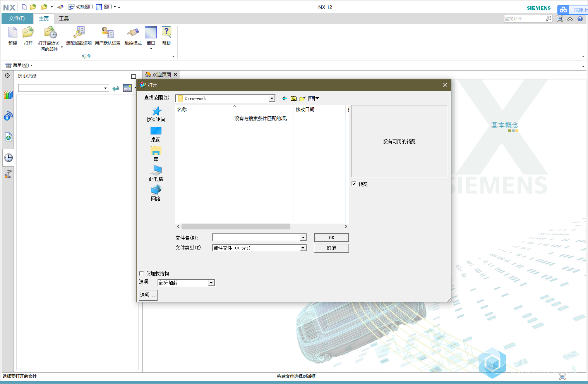Expand Partial Load (部分加载) option dropdown
The width and height of the screenshot is (588, 384).
pyautogui.click(x=211, y=283)
